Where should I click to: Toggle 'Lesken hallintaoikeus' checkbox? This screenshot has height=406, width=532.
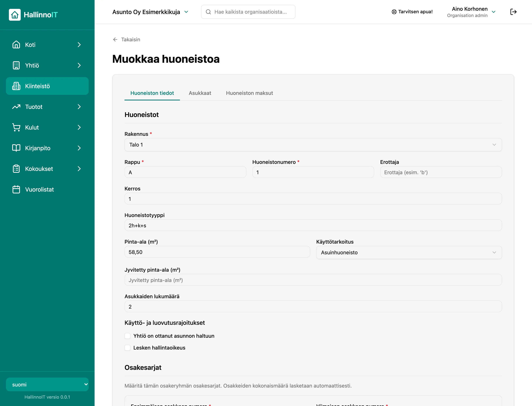[127, 348]
